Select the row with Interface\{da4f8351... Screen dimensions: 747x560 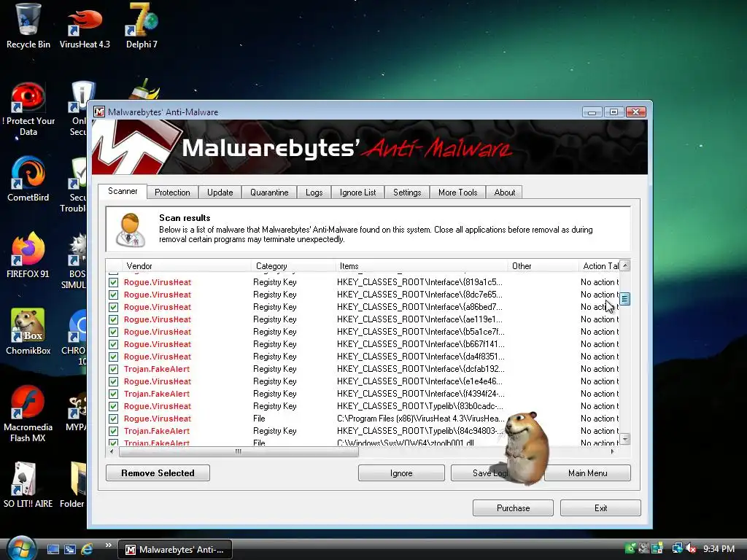[362, 357]
